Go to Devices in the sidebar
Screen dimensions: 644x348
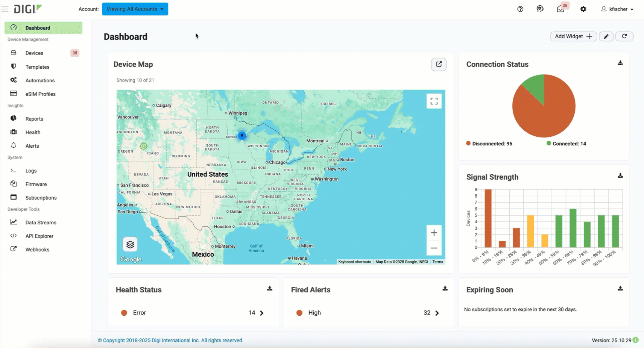click(x=34, y=53)
